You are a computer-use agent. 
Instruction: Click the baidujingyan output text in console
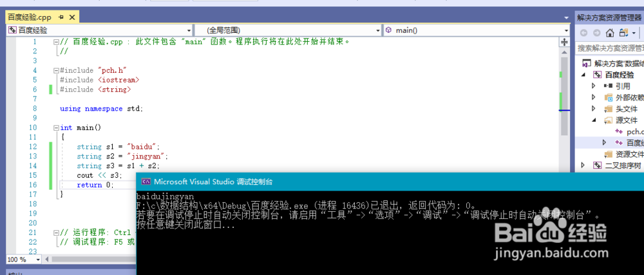click(165, 196)
